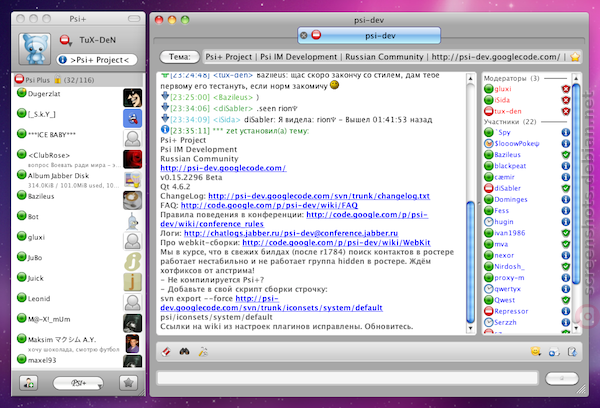Screen dimensions: 600x408
Task: Select moderator tux-den in participants list
Action: [527, 111]
